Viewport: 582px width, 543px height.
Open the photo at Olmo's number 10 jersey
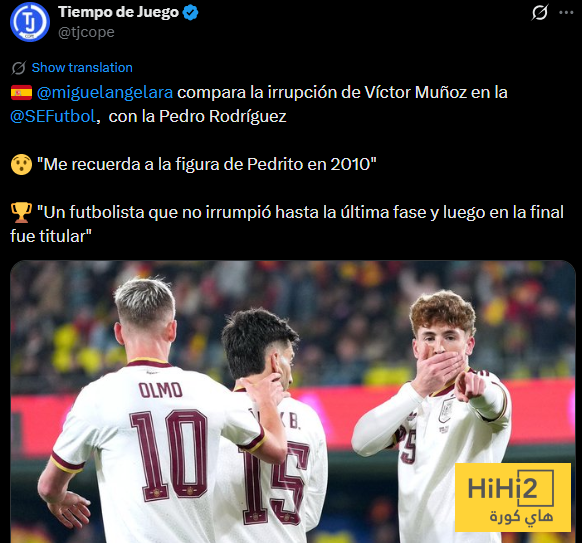[169, 455]
